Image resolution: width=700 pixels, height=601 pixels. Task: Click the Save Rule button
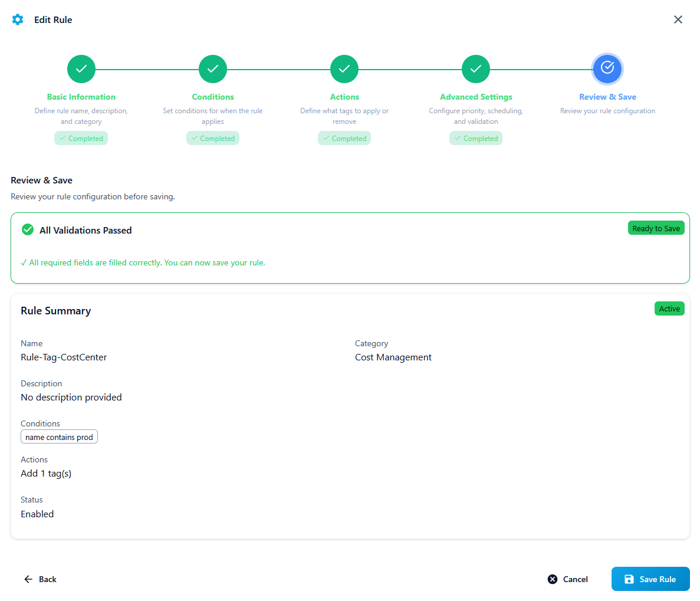click(650, 579)
